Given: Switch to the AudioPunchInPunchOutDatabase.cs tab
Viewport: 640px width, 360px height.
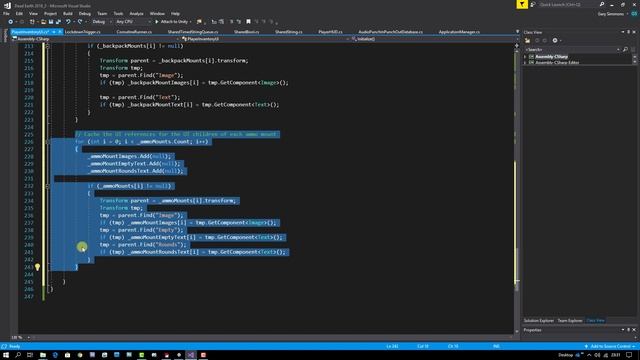Looking at the screenshot, I should [391, 32].
